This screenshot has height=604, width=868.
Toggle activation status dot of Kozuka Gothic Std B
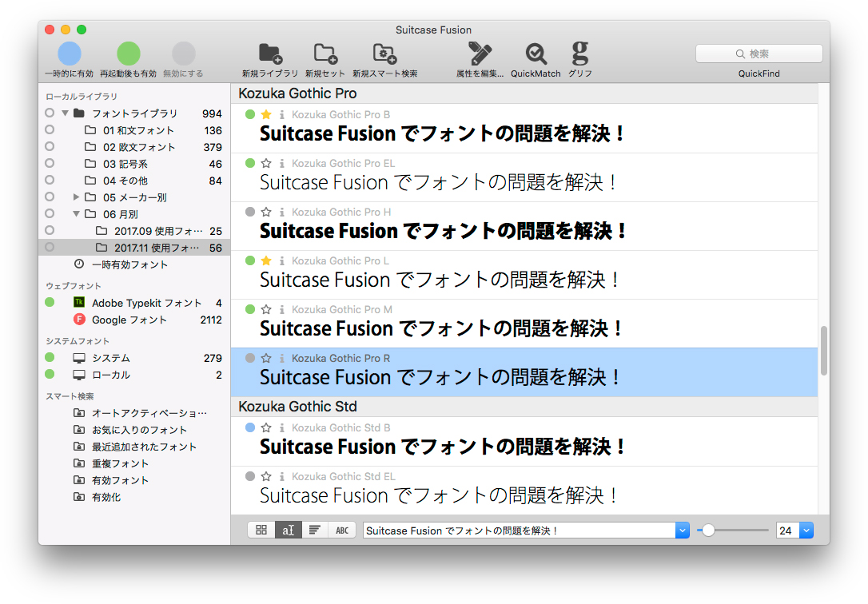pyautogui.click(x=250, y=427)
